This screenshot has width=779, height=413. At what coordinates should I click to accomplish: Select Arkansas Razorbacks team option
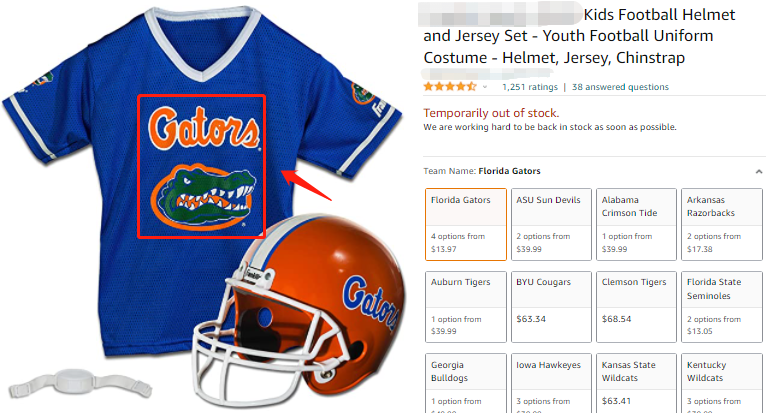[720, 221]
